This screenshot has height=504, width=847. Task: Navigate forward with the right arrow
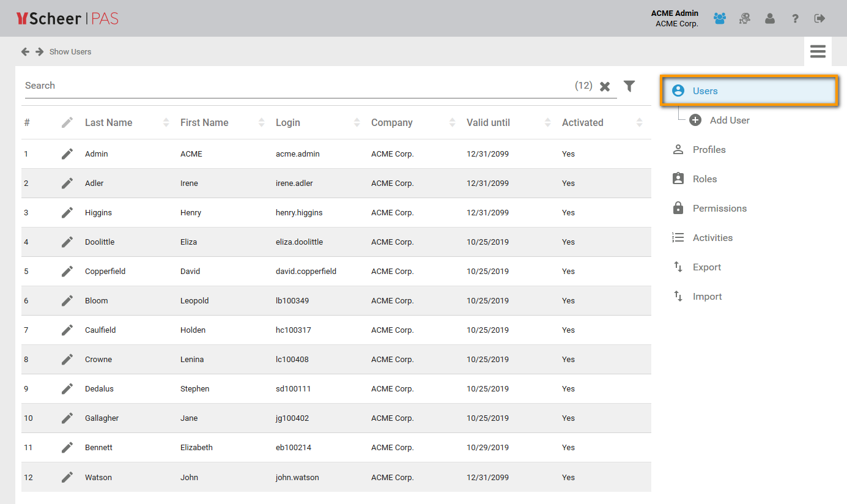pos(39,52)
